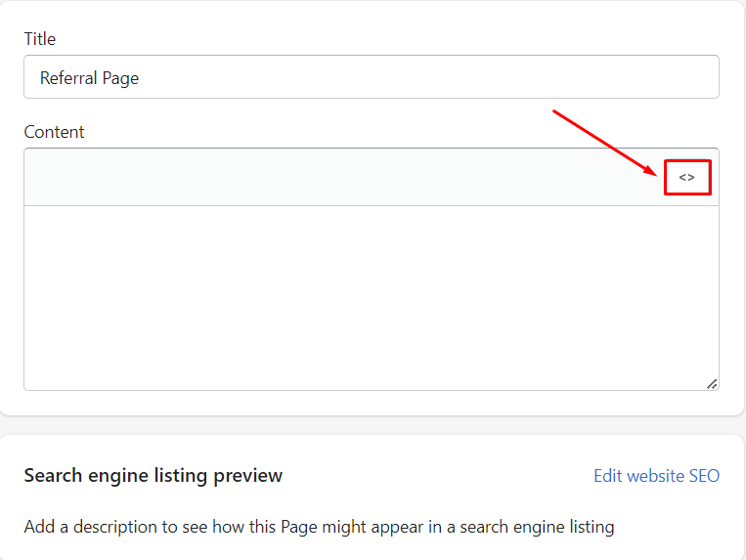Click the word Referral in the Title field
Image resolution: width=746 pixels, height=560 pixels.
[x=69, y=78]
